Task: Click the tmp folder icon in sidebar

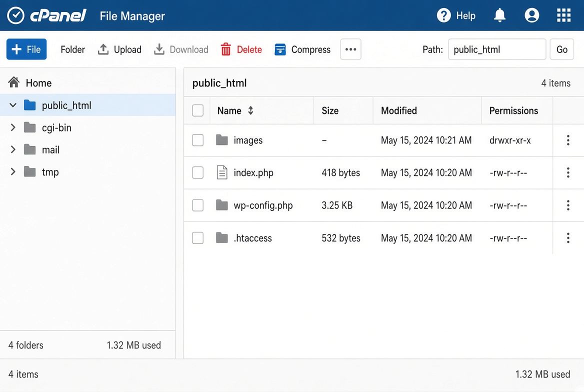Action: click(30, 172)
